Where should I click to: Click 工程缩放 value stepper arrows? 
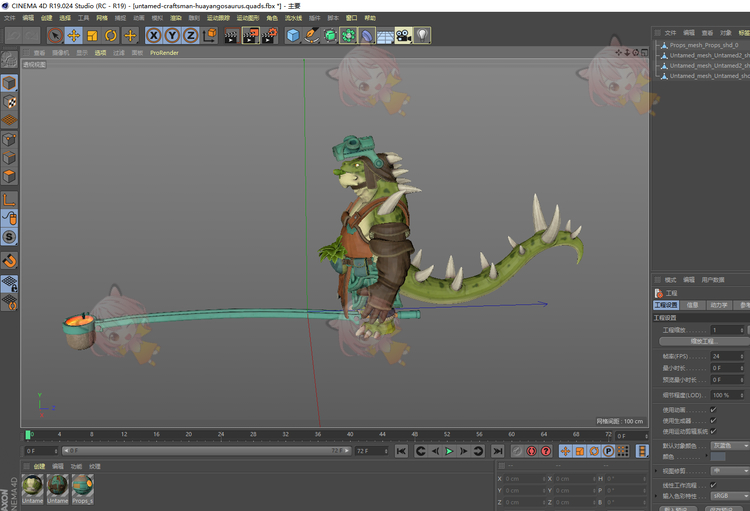[x=742, y=330]
